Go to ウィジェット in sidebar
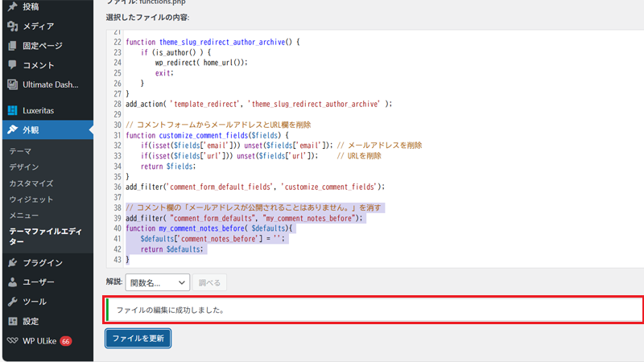 pyautogui.click(x=31, y=199)
